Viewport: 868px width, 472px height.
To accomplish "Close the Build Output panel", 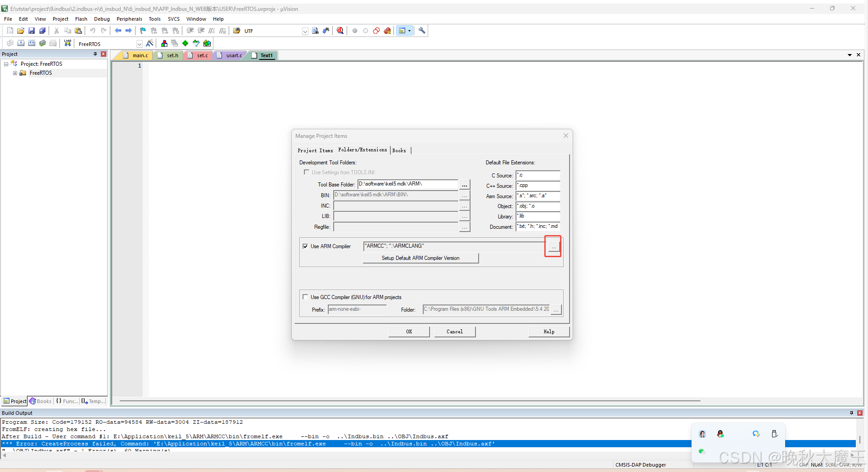I will (x=860, y=413).
